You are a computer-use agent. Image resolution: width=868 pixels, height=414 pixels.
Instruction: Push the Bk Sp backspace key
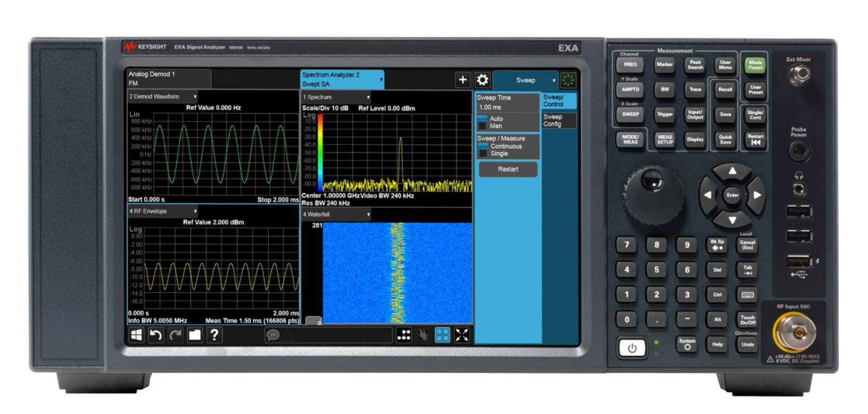click(x=717, y=245)
